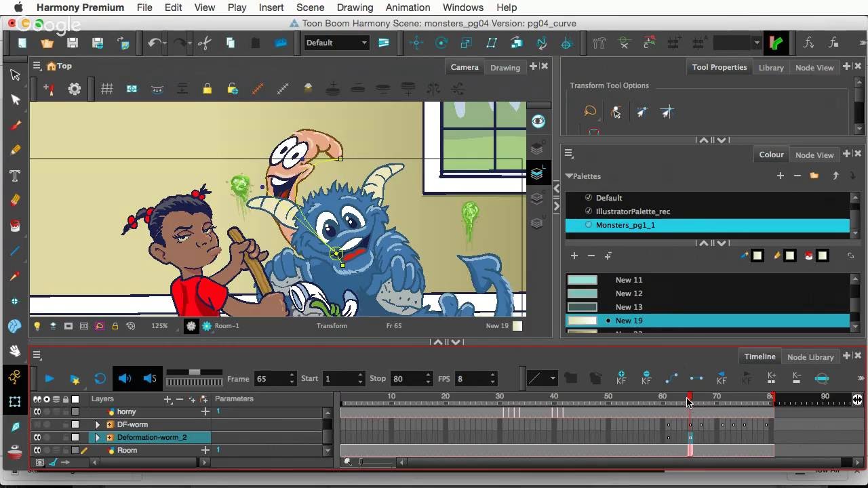Click the Frame number input field
Screen dimensions: 868x488
(x=270, y=378)
